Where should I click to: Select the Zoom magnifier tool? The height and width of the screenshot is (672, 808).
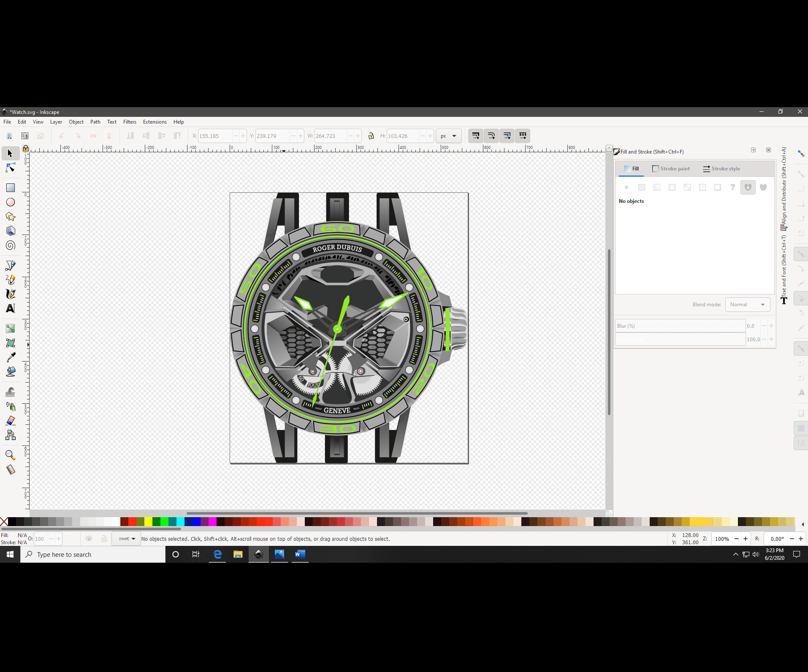pyautogui.click(x=11, y=455)
